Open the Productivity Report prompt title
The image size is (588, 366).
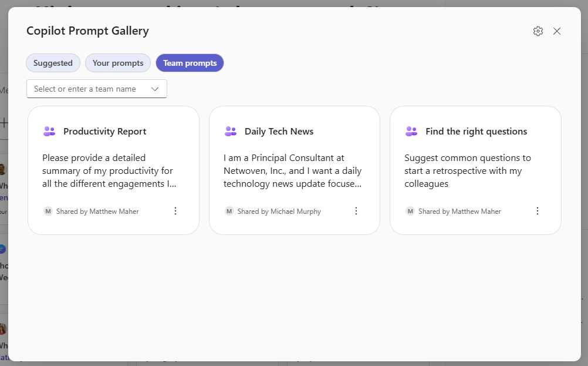point(104,132)
